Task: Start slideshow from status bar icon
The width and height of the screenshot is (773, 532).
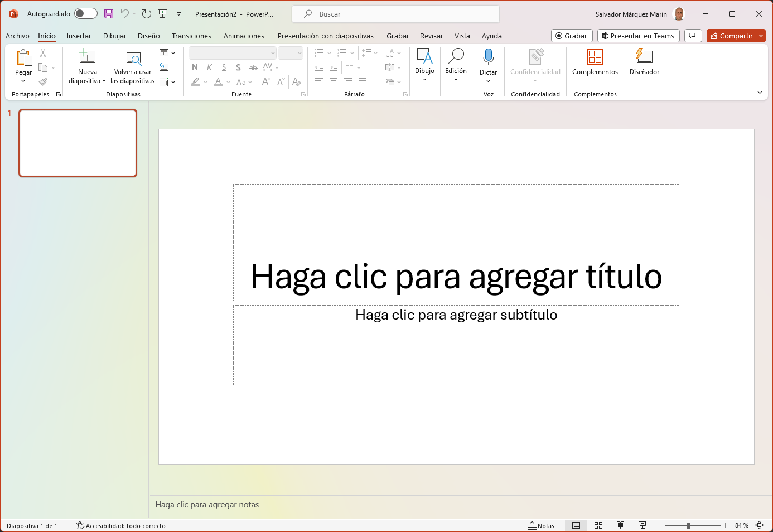Action: click(x=642, y=525)
